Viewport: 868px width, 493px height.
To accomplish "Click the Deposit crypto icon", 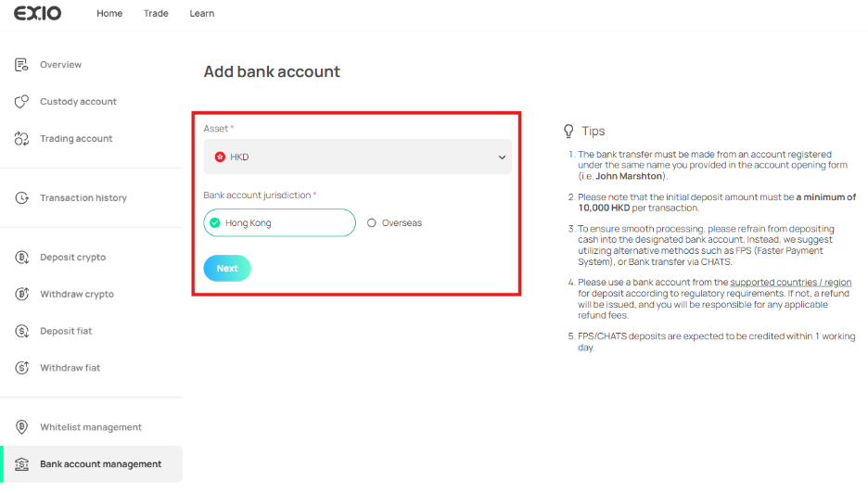I will point(21,258).
